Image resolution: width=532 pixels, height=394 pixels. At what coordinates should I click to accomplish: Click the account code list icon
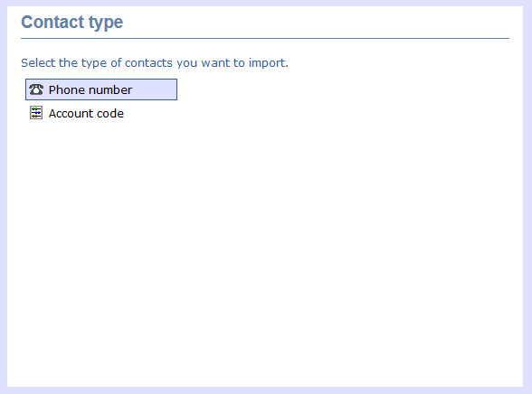[36, 113]
